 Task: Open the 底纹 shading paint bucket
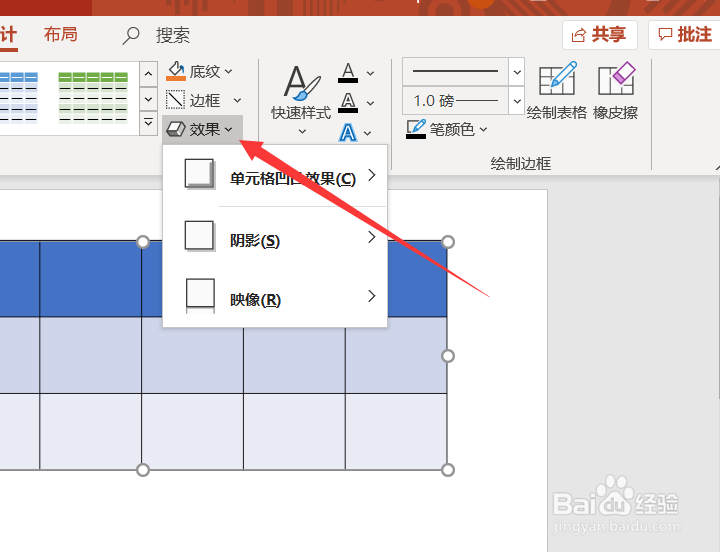click(x=175, y=71)
